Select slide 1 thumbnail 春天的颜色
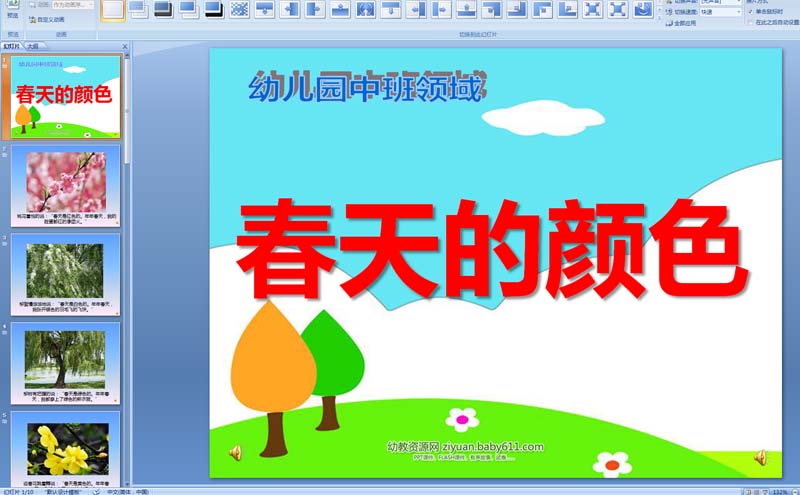The image size is (800, 495). [66, 97]
